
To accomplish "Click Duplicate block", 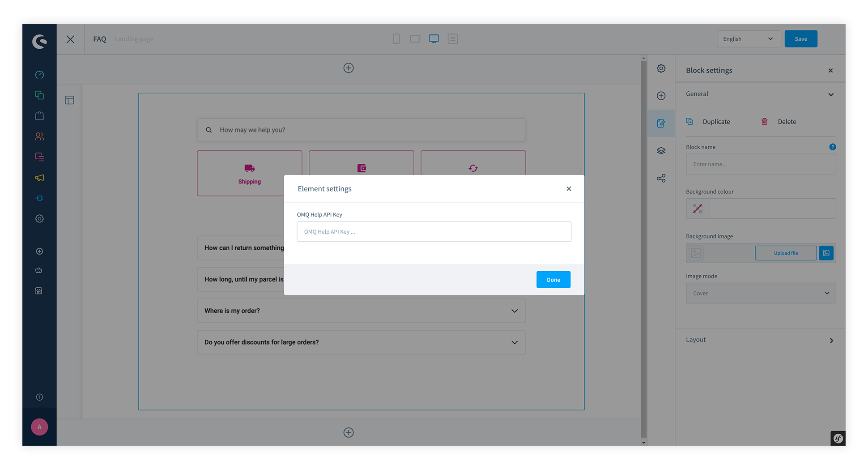I will (708, 122).
